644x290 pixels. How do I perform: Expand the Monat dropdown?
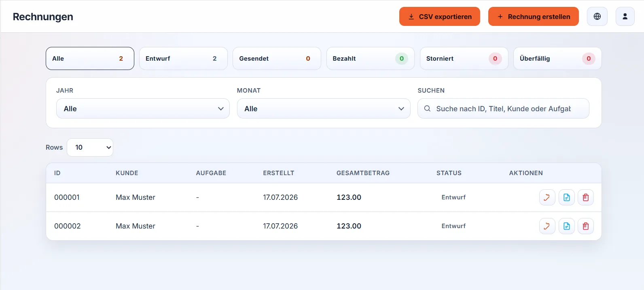[324, 108]
